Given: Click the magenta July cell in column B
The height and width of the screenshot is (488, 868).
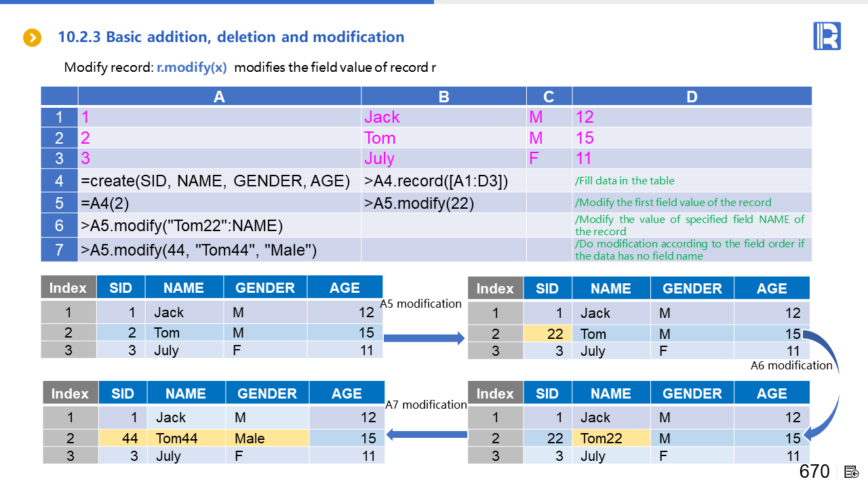Looking at the screenshot, I should coord(379,159).
